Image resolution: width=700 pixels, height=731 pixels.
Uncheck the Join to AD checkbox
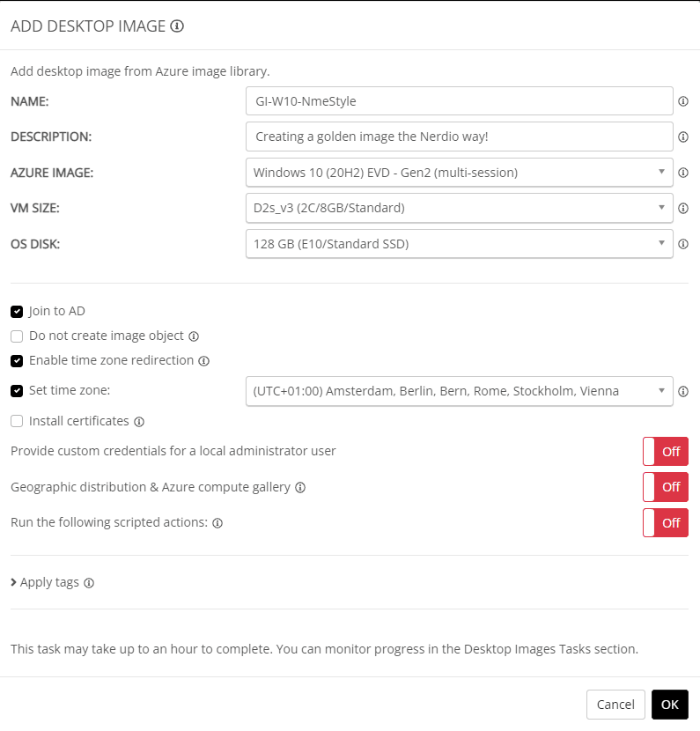17,311
